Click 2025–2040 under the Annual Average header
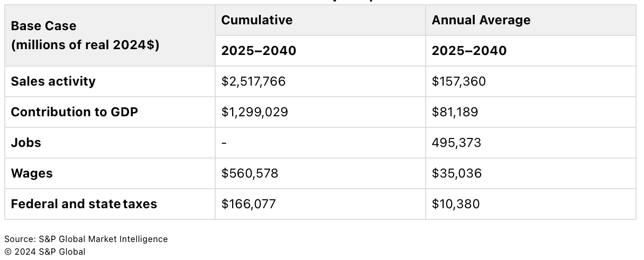This screenshot has width=644, height=260. [469, 51]
